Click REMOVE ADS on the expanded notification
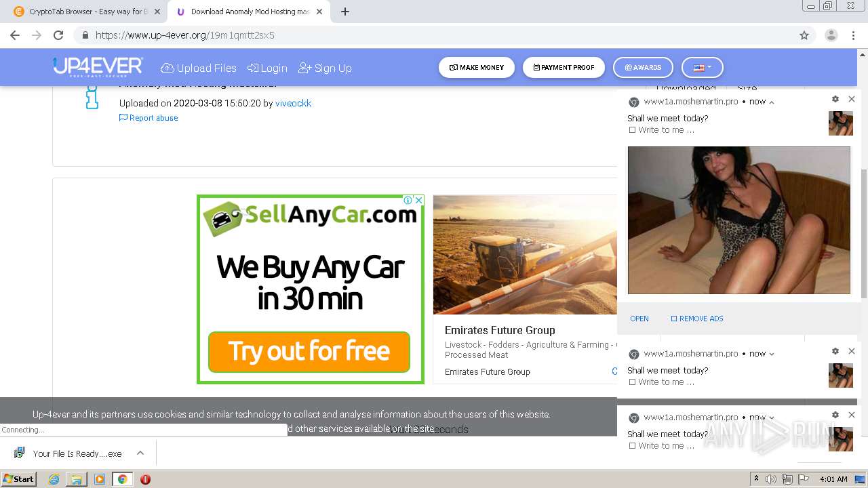 point(697,319)
